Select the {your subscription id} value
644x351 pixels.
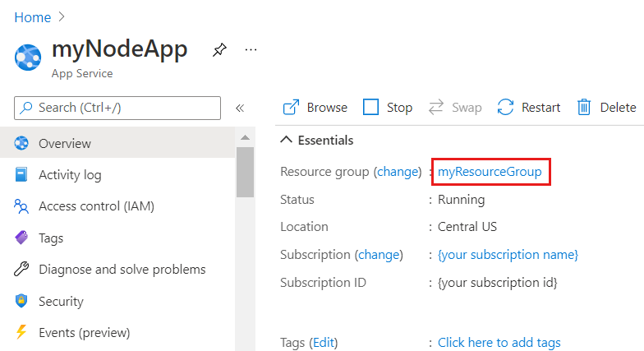point(498,283)
